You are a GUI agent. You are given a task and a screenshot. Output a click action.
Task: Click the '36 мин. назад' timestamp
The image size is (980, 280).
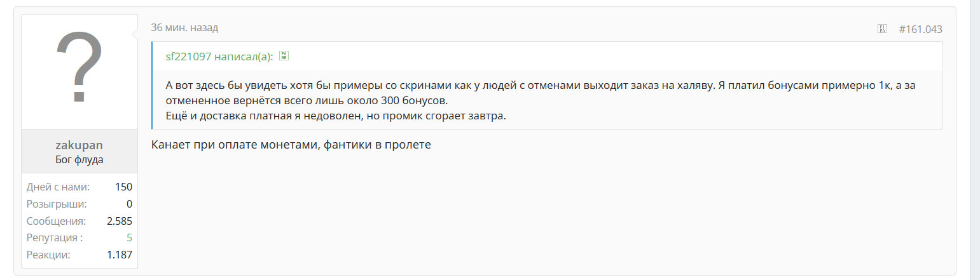pos(184,28)
